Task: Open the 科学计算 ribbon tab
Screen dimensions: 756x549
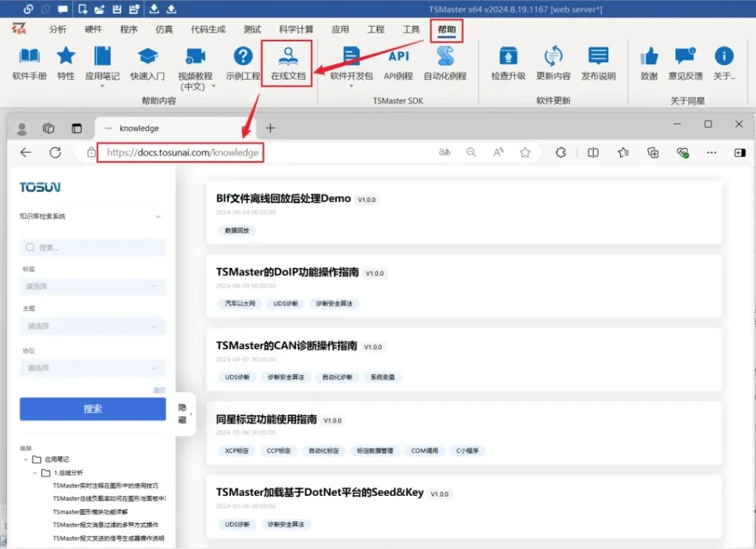Action: [x=296, y=30]
